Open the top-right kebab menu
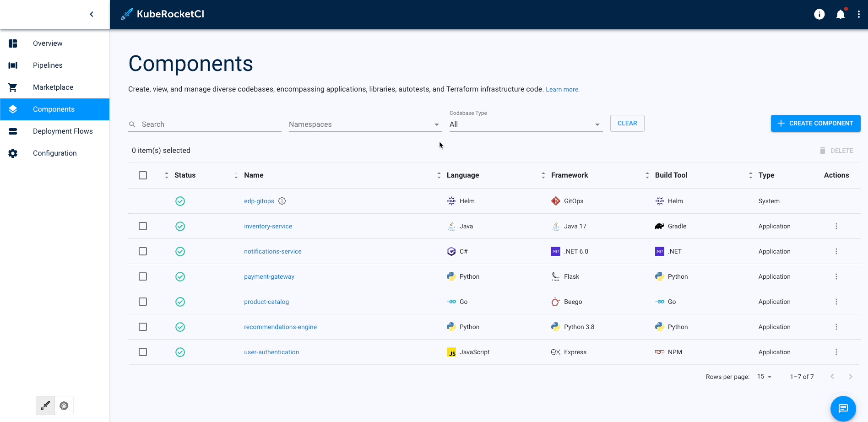This screenshot has width=868, height=422. (x=858, y=15)
